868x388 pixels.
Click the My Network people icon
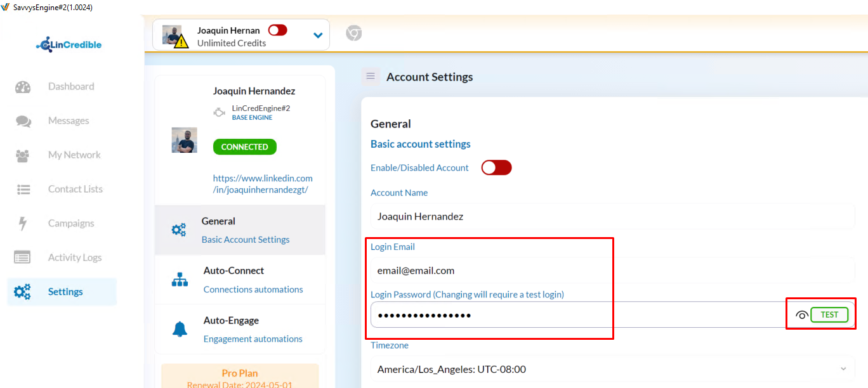(x=23, y=155)
